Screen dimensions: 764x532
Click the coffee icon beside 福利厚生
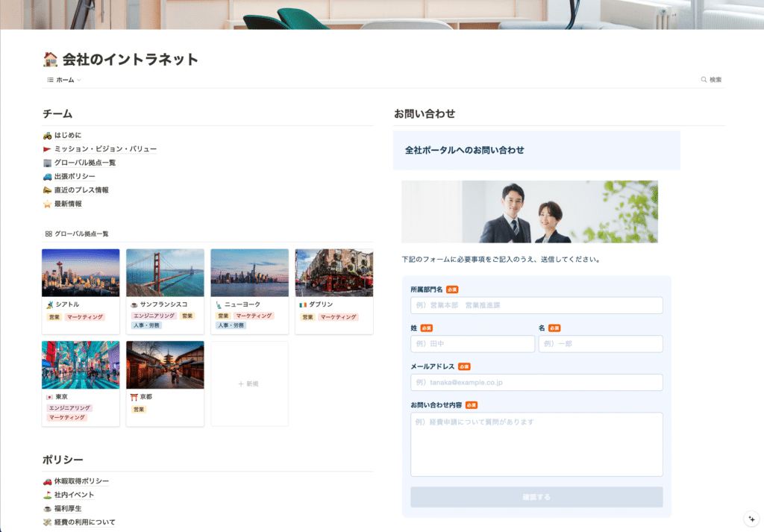(x=48, y=507)
